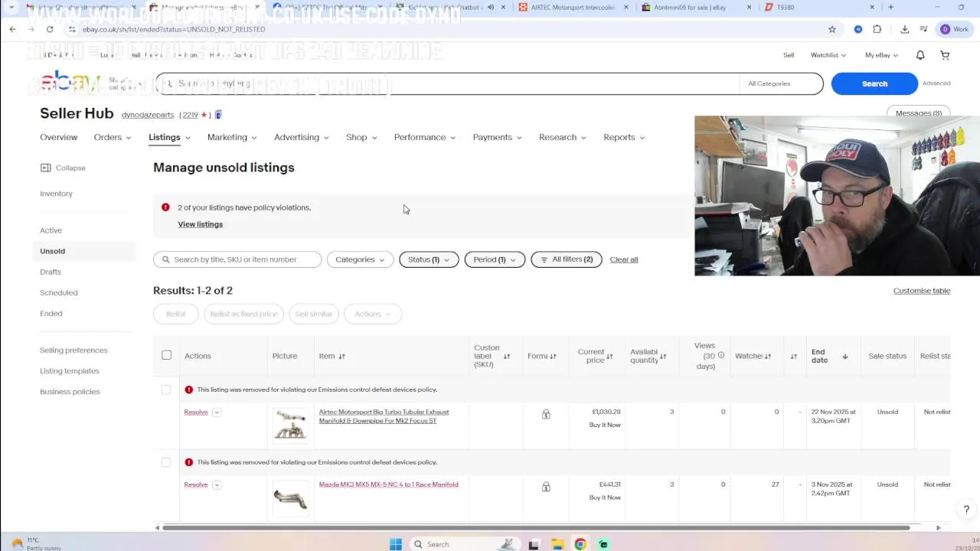Expand Resolve options for Airtec listing
The width and height of the screenshot is (980, 551).
pyautogui.click(x=217, y=412)
